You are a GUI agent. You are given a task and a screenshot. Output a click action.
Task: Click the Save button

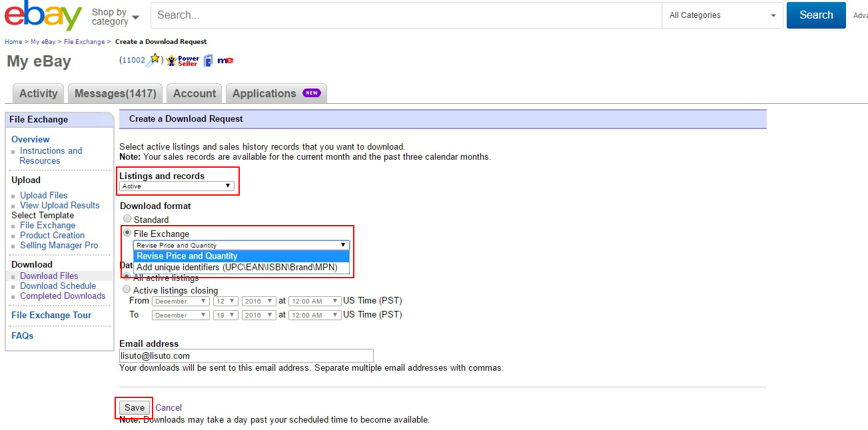(x=135, y=407)
